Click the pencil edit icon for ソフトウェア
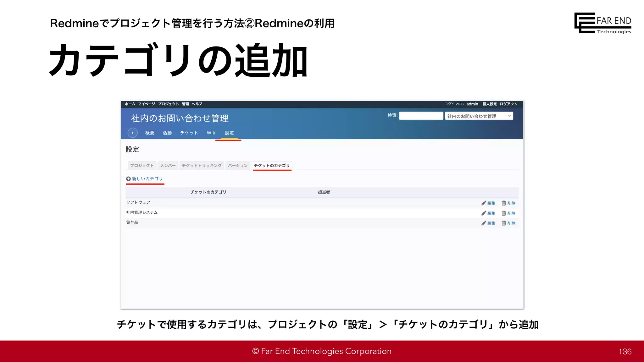 click(484, 203)
